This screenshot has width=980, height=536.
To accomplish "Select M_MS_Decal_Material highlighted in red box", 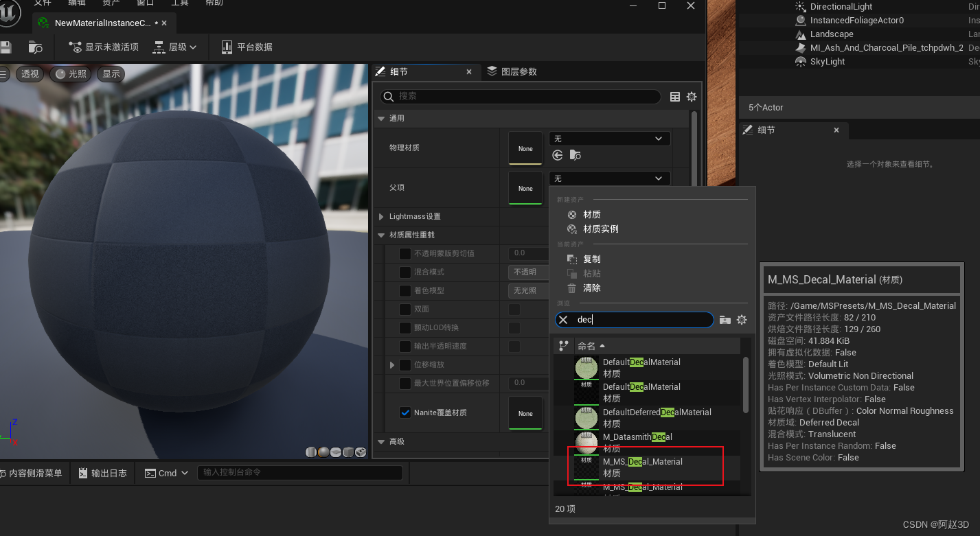I will tap(642, 467).
